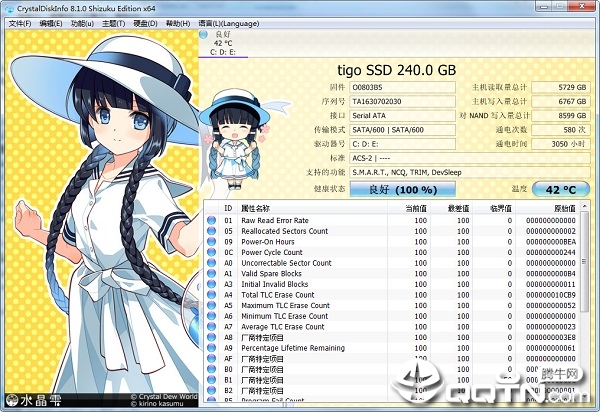Click the supported features field S.M.A.R.T., NCQ
The image size is (600, 412).
pyautogui.click(x=470, y=172)
